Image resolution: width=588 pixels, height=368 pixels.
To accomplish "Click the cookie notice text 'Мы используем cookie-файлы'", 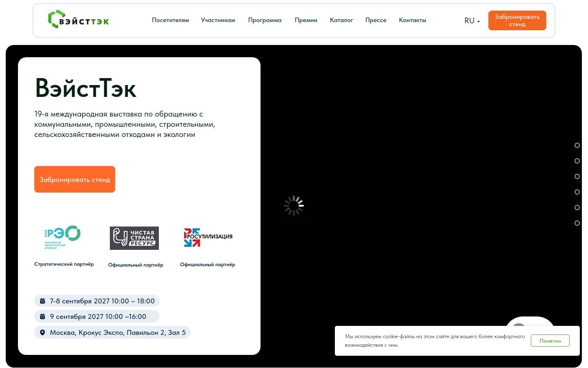I will coord(435,341).
